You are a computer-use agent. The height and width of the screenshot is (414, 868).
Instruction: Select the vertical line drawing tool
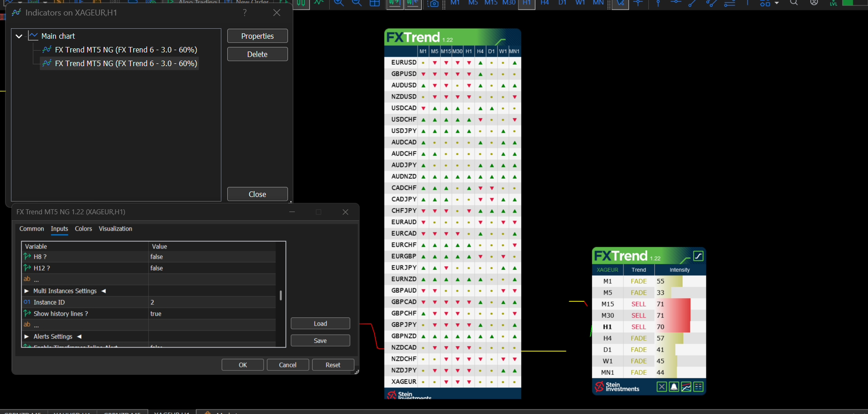pos(658,3)
